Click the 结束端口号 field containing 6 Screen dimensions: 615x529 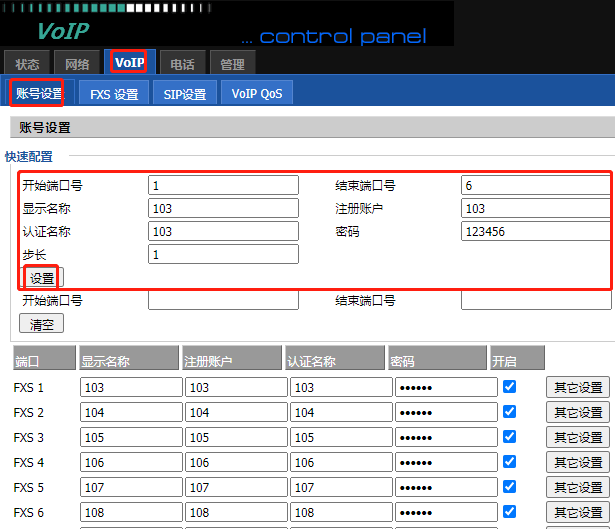click(x=536, y=186)
